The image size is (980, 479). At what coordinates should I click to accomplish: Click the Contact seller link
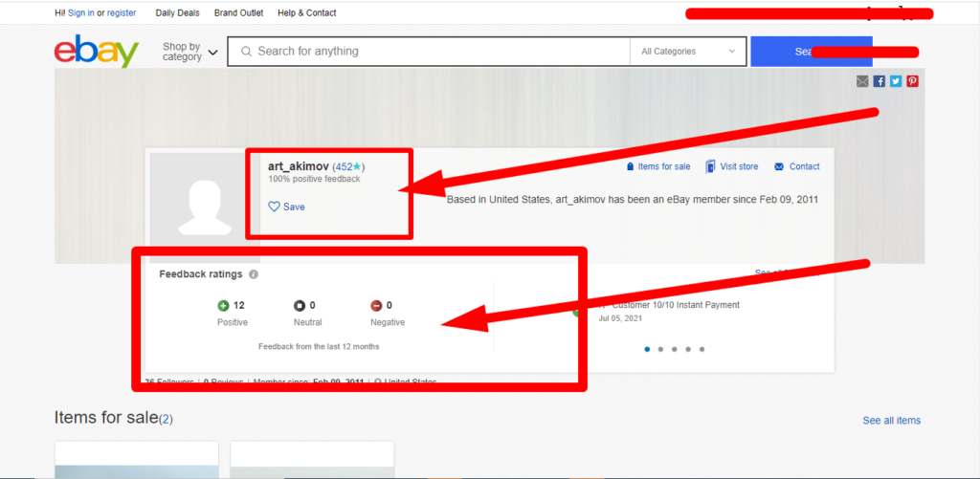804,166
